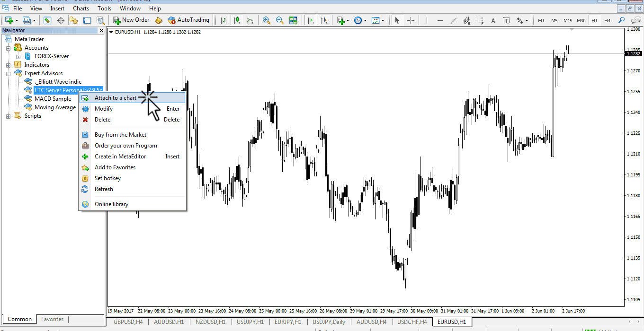Open the Window menu
Screen dimensions: 644x331
(x=130, y=9)
